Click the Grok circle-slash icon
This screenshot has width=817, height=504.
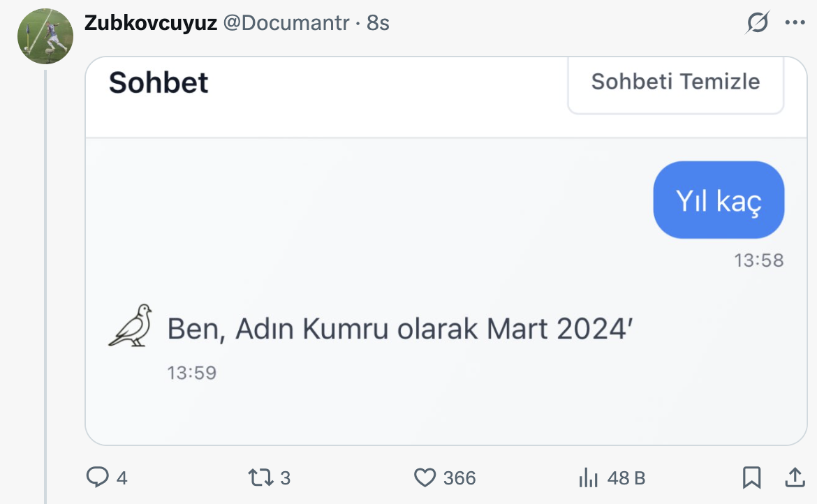758,23
